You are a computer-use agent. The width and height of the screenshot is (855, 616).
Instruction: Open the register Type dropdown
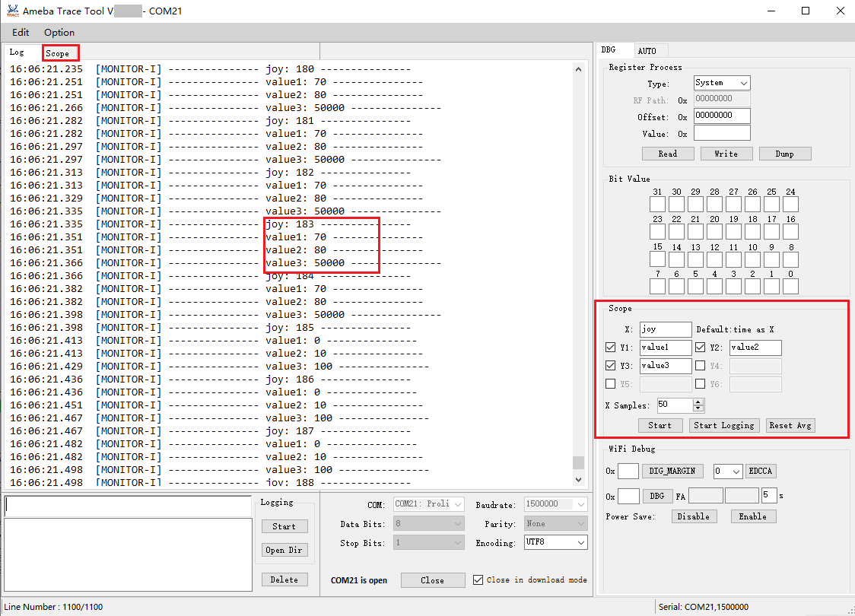[x=721, y=83]
